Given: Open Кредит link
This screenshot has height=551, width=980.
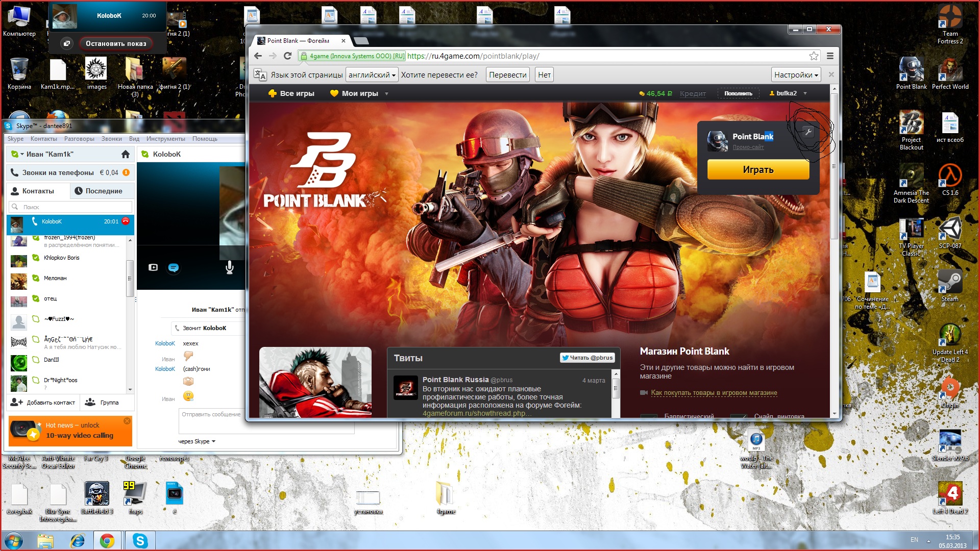Looking at the screenshot, I should tap(693, 93).
